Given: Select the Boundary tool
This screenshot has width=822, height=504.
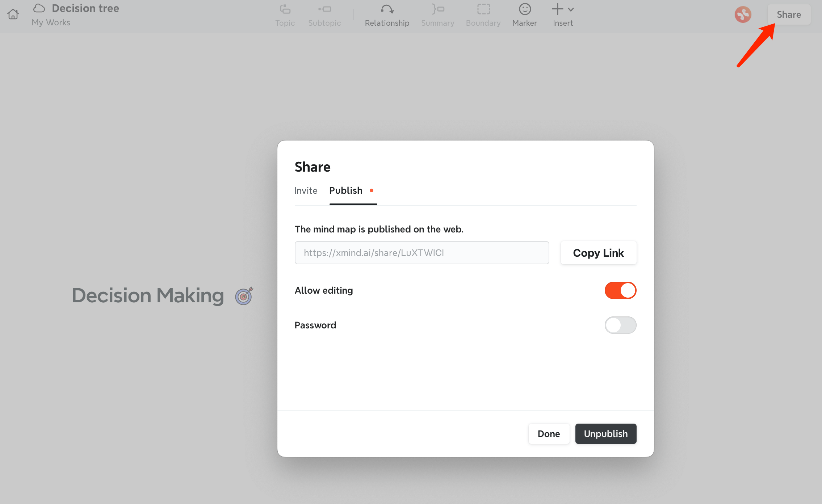Looking at the screenshot, I should pos(483,15).
